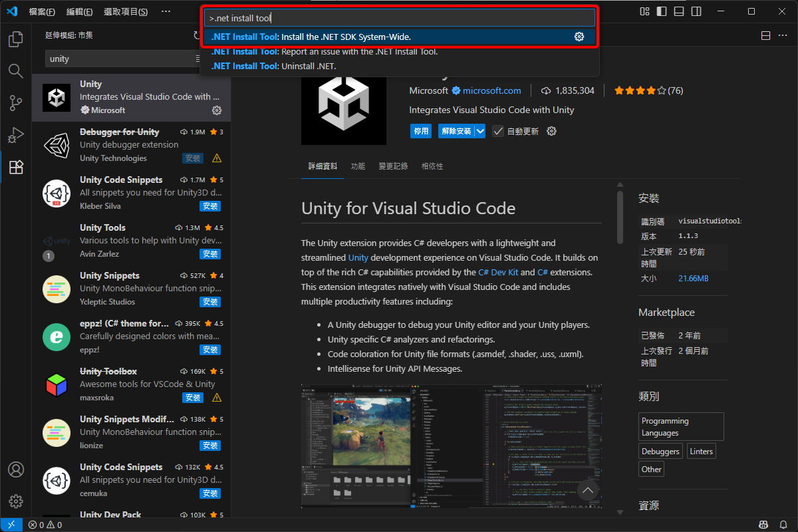Open the Source Control view
Image resolution: width=798 pixels, height=532 pixels.
pyautogui.click(x=16, y=102)
